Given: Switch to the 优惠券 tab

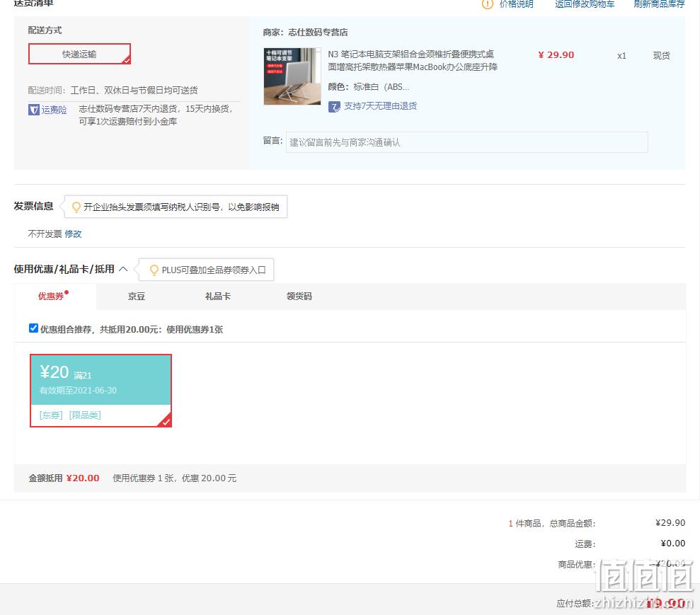Looking at the screenshot, I should tap(54, 296).
